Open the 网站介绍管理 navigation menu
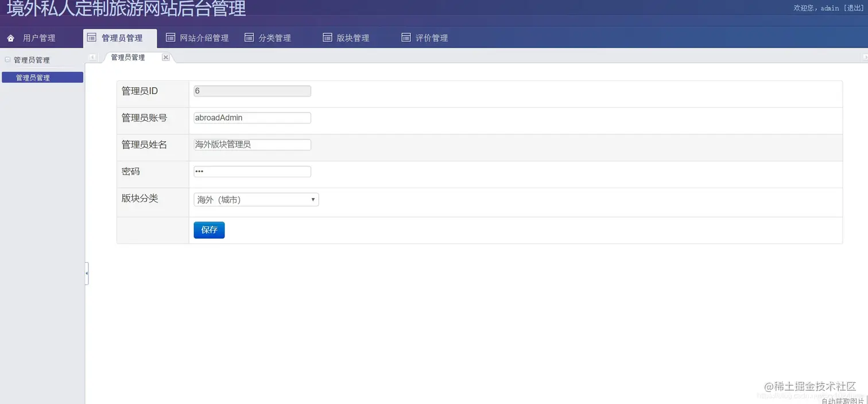This screenshot has width=868, height=404. (204, 38)
